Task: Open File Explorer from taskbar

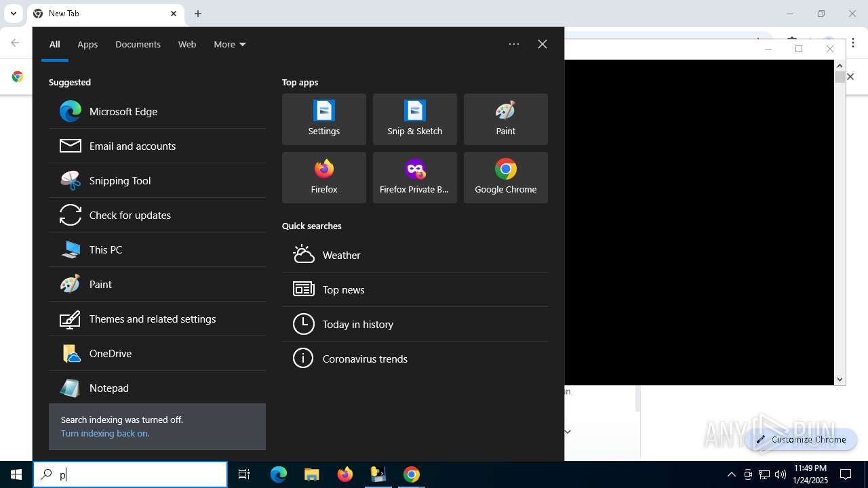Action: coord(311,474)
